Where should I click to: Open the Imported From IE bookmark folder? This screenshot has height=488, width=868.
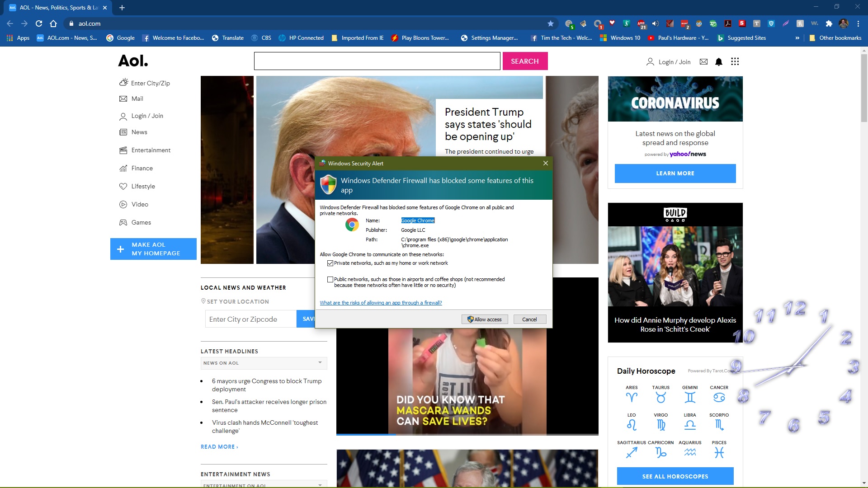(x=357, y=38)
